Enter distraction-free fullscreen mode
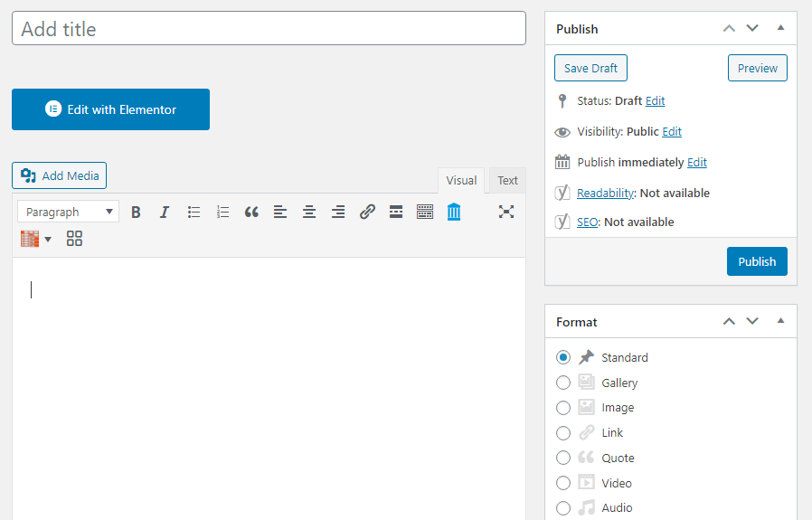Image resolution: width=812 pixels, height=520 pixels. pos(506,212)
